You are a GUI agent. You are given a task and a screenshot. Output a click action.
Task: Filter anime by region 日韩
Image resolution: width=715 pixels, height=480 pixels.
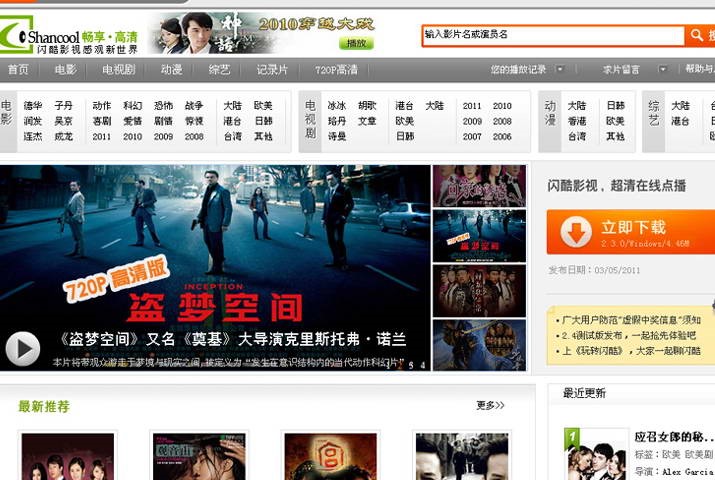pyautogui.click(x=616, y=106)
